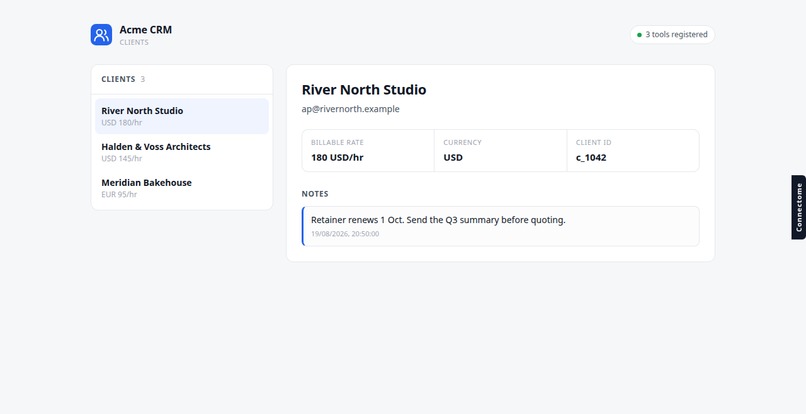
Task: Click the 3 tools registered badge
Action: point(672,34)
